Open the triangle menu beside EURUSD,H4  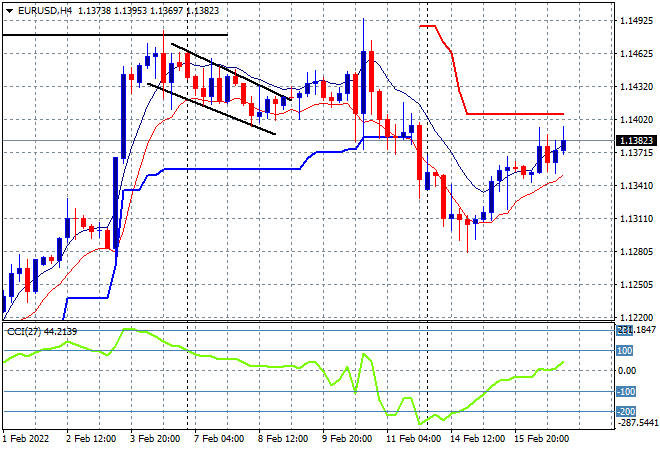point(9,11)
